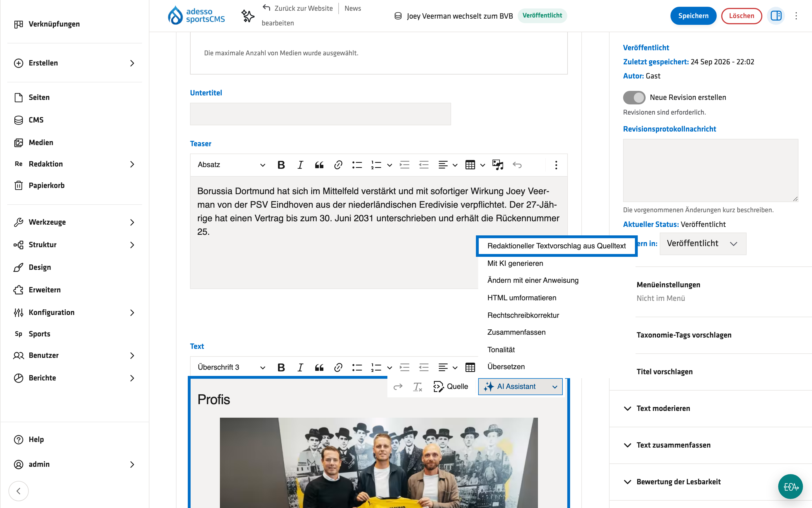Open Taxonomie-Tags vorschlagen panel

684,335
